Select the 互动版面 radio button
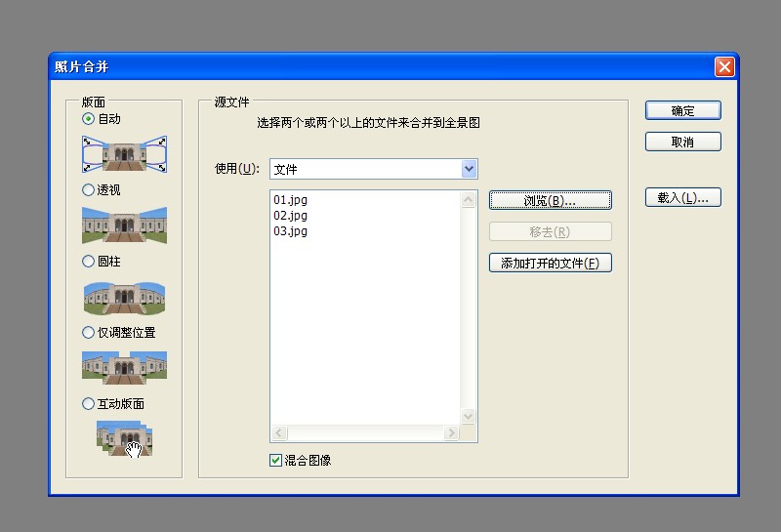This screenshot has height=532, width=781. (88, 403)
